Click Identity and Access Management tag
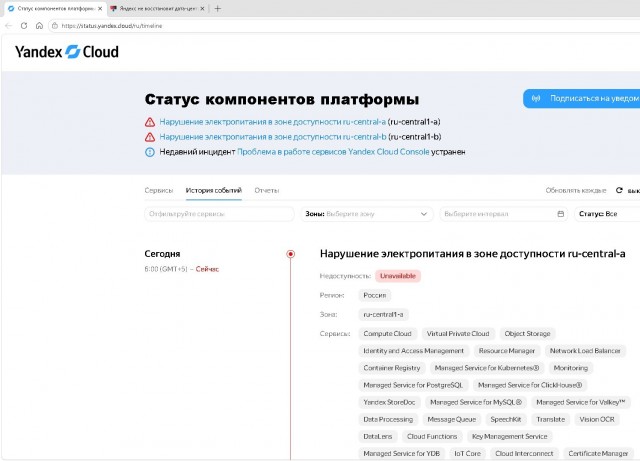The width and height of the screenshot is (640, 461). point(413,351)
